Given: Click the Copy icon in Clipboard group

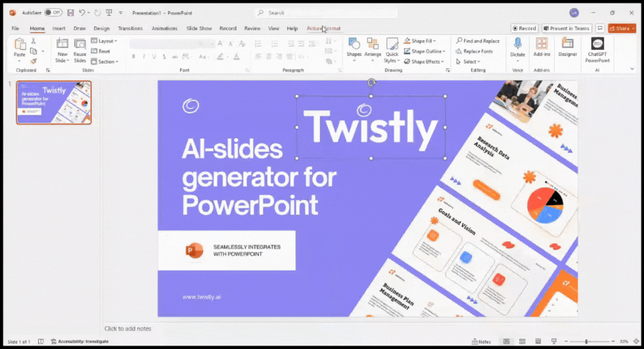Looking at the screenshot, I should [34, 51].
